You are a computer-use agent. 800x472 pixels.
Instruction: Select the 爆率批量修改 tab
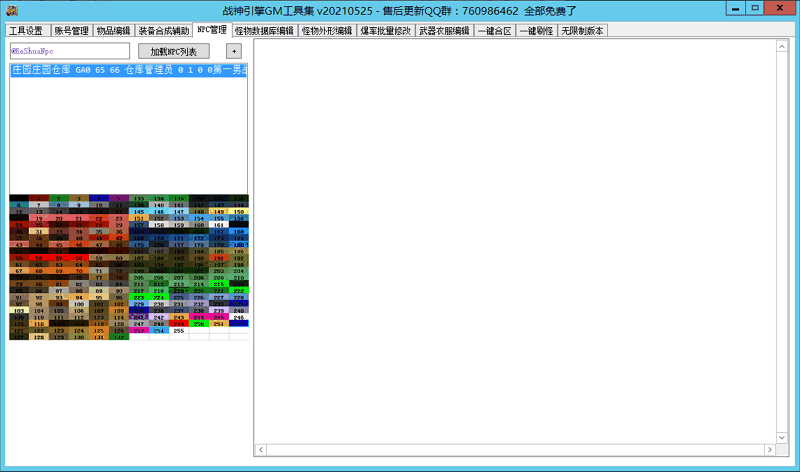point(385,31)
